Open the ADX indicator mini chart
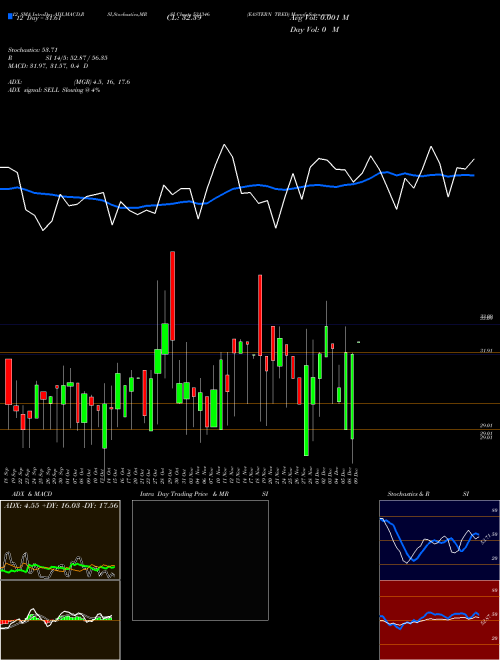500x660 pixels. [60, 540]
